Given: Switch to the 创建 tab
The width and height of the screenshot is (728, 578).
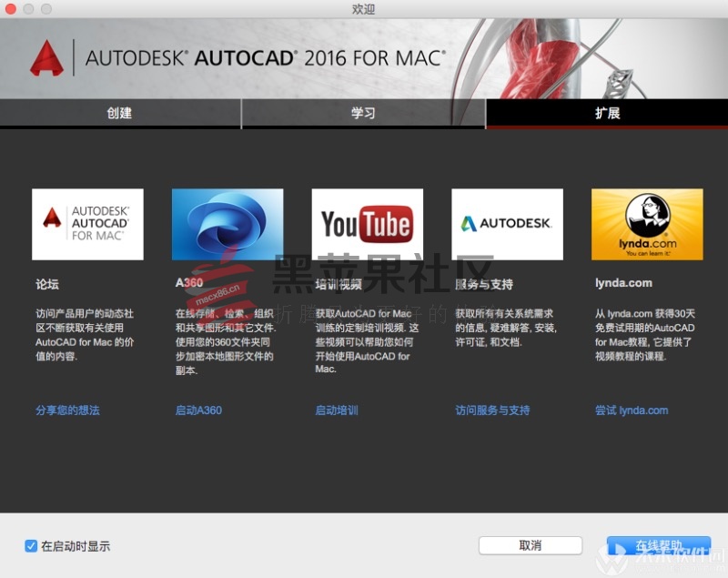Looking at the screenshot, I should [120, 113].
